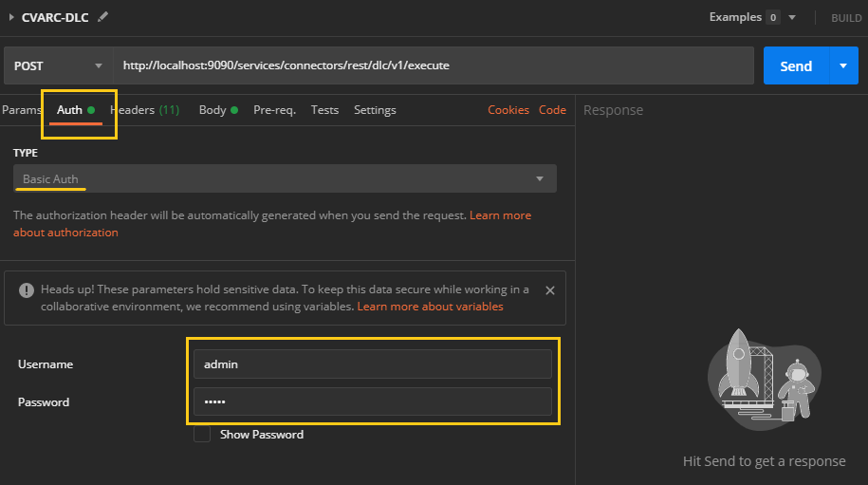The width and height of the screenshot is (868, 485).
Task: Click the Username input field
Action: pyautogui.click(x=372, y=364)
